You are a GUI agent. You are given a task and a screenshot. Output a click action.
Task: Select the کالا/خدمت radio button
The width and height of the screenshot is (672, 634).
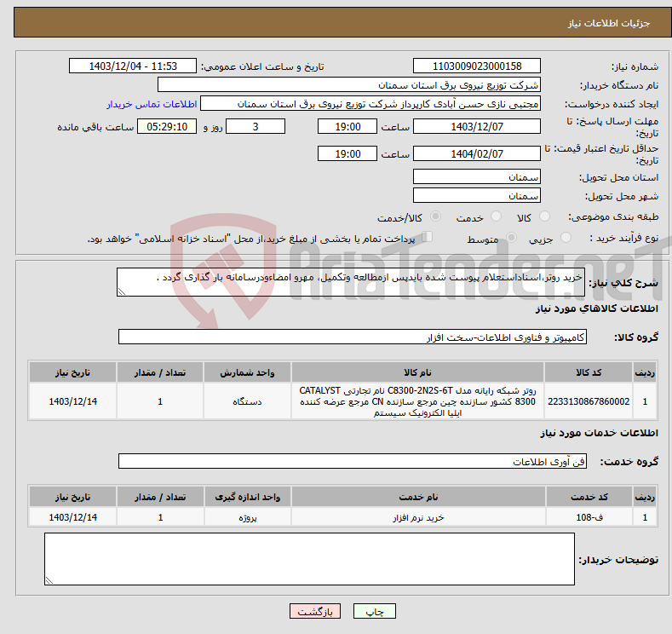[435, 216]
